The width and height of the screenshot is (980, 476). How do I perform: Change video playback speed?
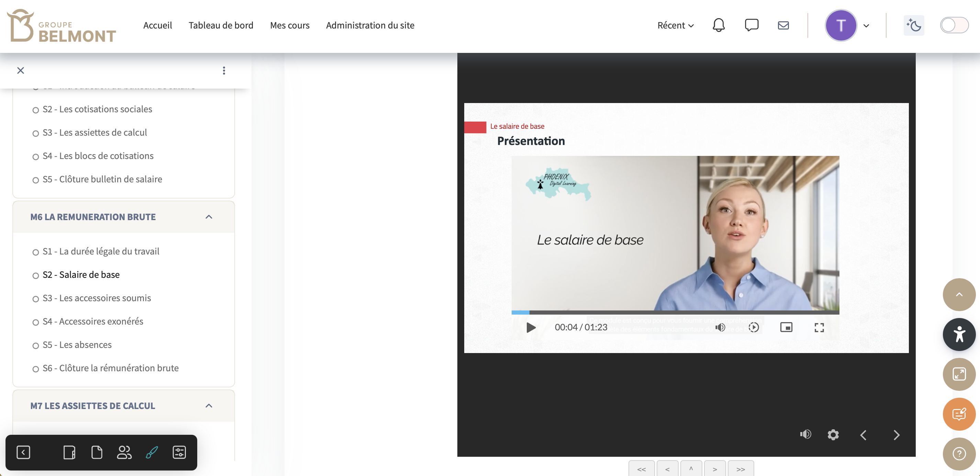(753, 327)
